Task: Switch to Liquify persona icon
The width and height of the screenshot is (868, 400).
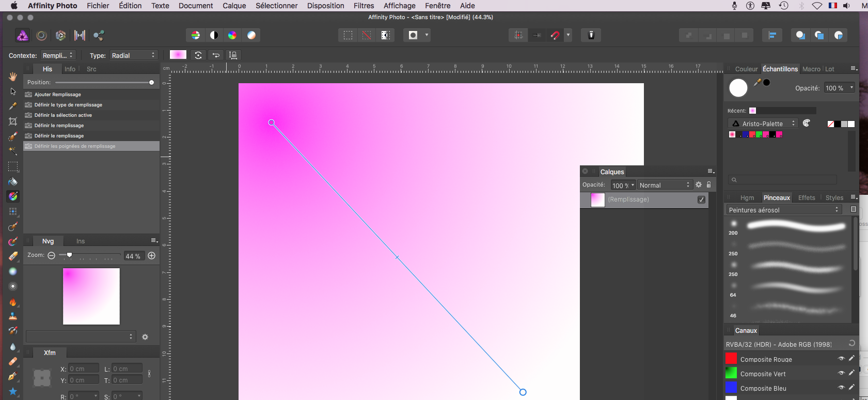Action: (x=42, y=35)
